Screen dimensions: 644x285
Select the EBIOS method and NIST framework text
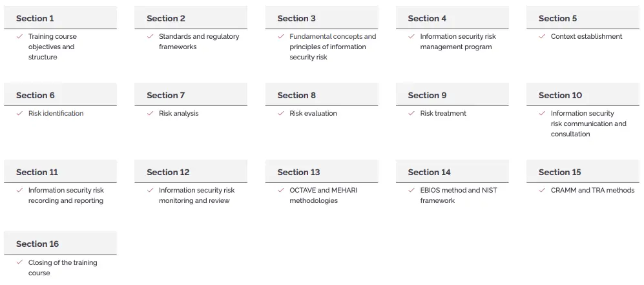[459, 195]
